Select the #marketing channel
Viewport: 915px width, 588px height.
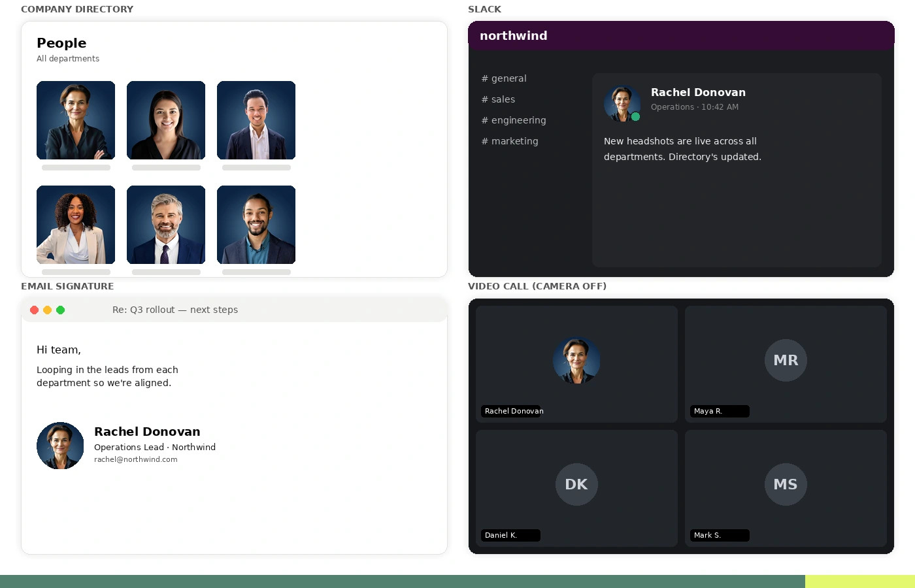click(x=510, y=141)
